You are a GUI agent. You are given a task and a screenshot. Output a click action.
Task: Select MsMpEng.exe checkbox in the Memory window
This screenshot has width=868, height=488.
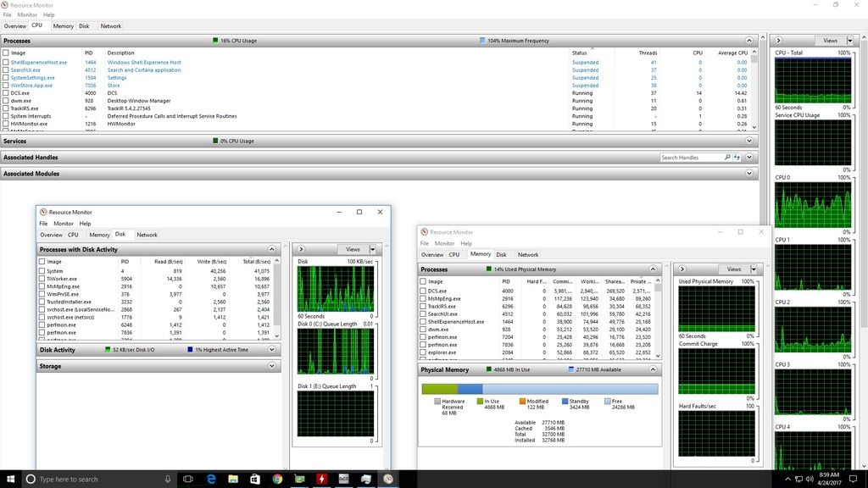424,298
